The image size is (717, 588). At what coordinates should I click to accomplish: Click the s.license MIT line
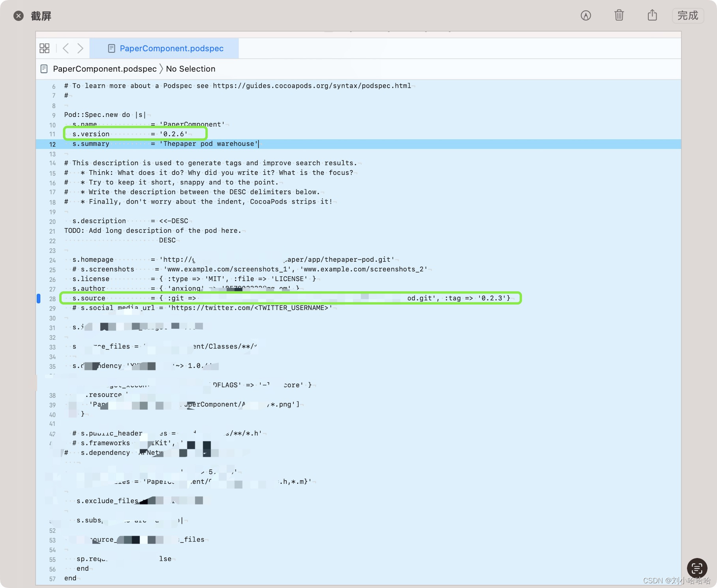[x=194, y=279]
